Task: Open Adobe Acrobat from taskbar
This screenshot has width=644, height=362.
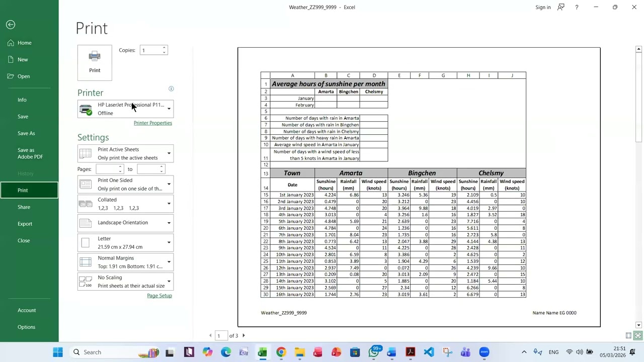Action: click(410, 352)
